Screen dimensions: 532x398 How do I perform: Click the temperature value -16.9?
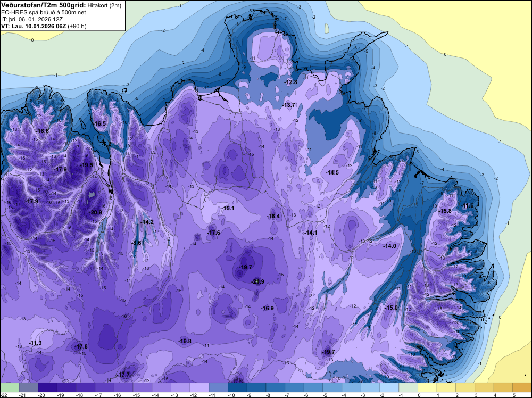point(268,308)
